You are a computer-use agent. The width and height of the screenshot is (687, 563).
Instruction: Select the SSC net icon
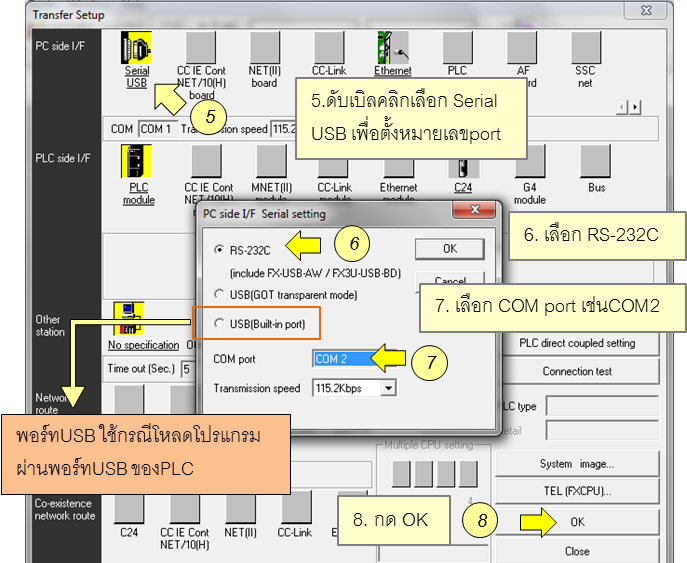(586, 48)
